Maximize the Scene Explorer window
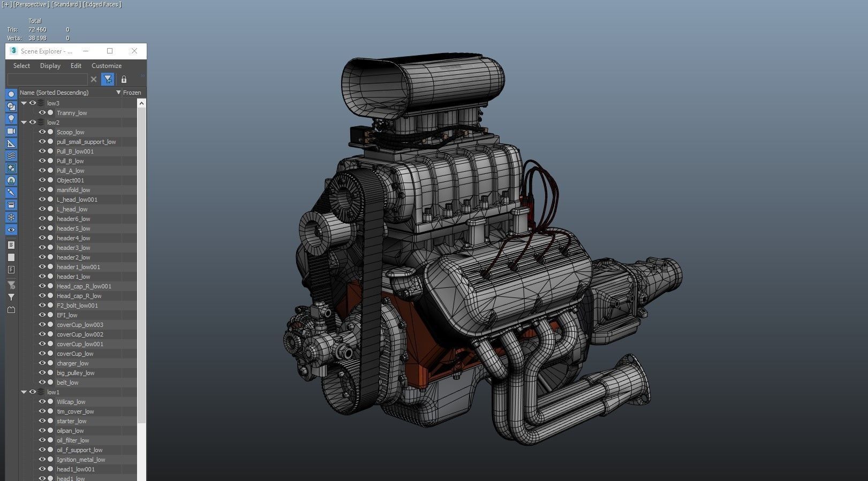868x481 pixels. click(110, 51)
